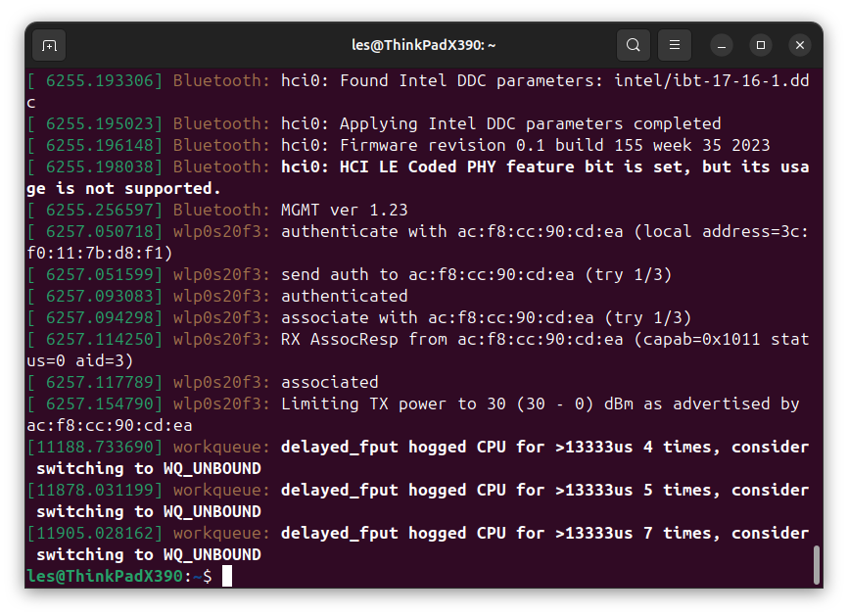
Task: Click the block cursor at prompt
Action: [x=227, y=576]
